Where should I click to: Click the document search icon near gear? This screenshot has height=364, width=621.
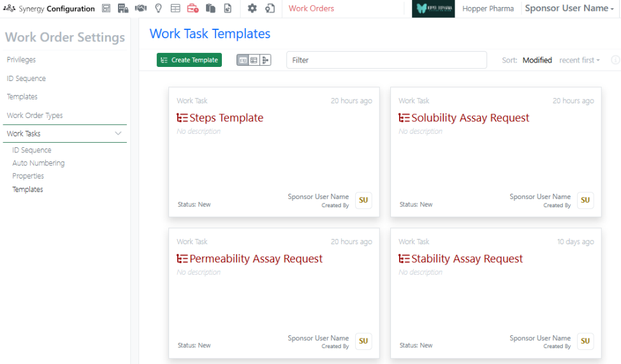click(x=270, y=8)
